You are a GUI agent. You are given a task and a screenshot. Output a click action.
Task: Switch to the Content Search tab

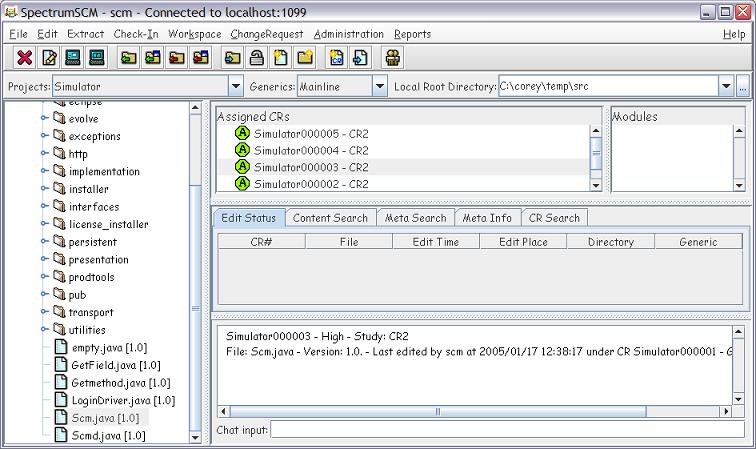coord(330,218)
